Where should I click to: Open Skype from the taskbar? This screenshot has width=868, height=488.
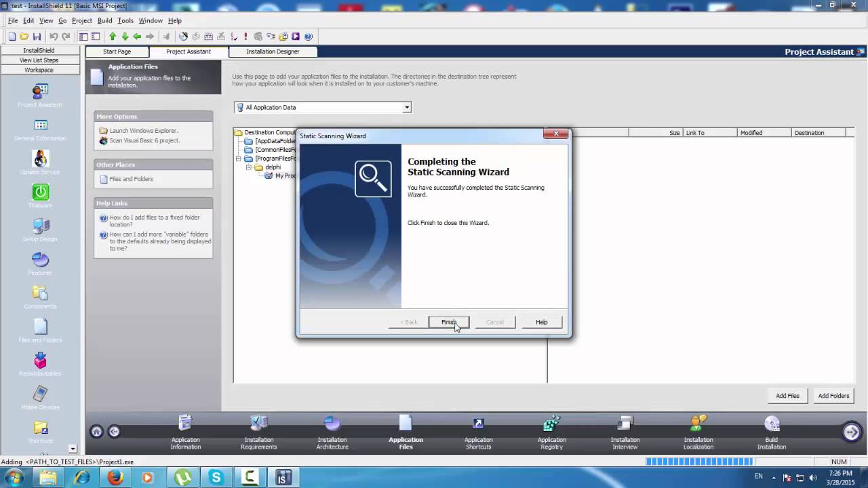pyautogui.click(x=216, y=477)
